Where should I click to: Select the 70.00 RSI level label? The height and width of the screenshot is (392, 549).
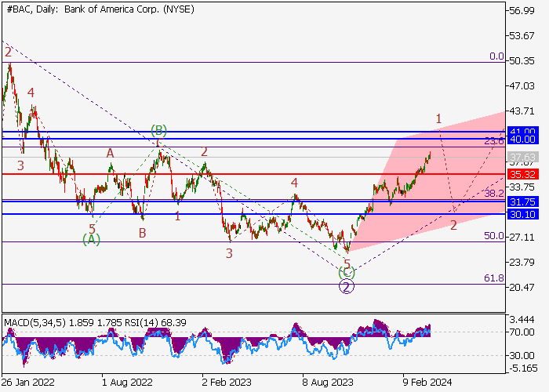point(522,332)
